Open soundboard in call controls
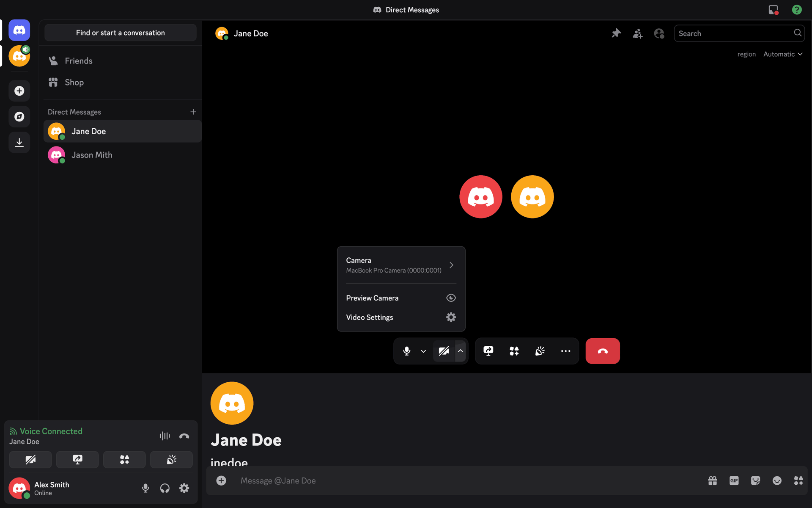This screenshot has width=812, height=508. pyautogui.click(x=540, y=351)
